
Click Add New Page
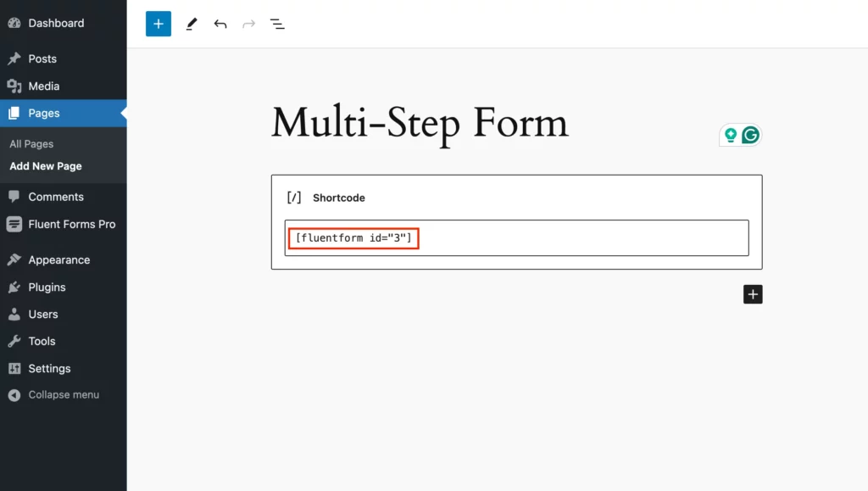tap(45, 165)
